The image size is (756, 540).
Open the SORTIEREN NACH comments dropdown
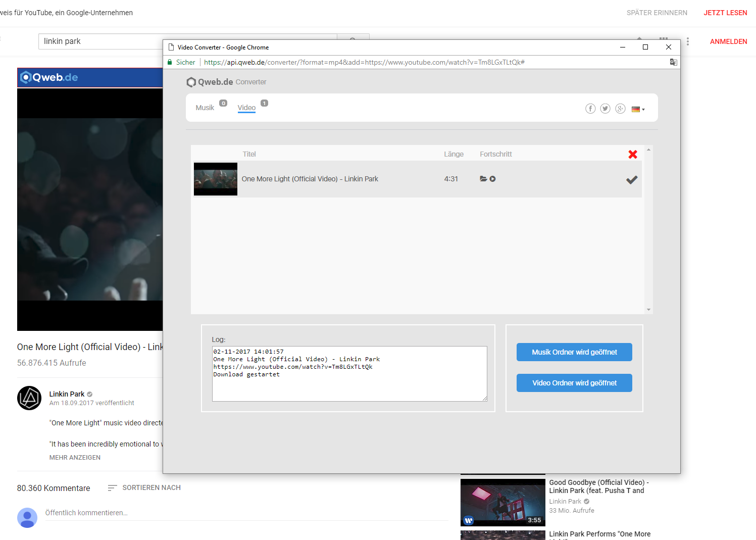[144, 487]
